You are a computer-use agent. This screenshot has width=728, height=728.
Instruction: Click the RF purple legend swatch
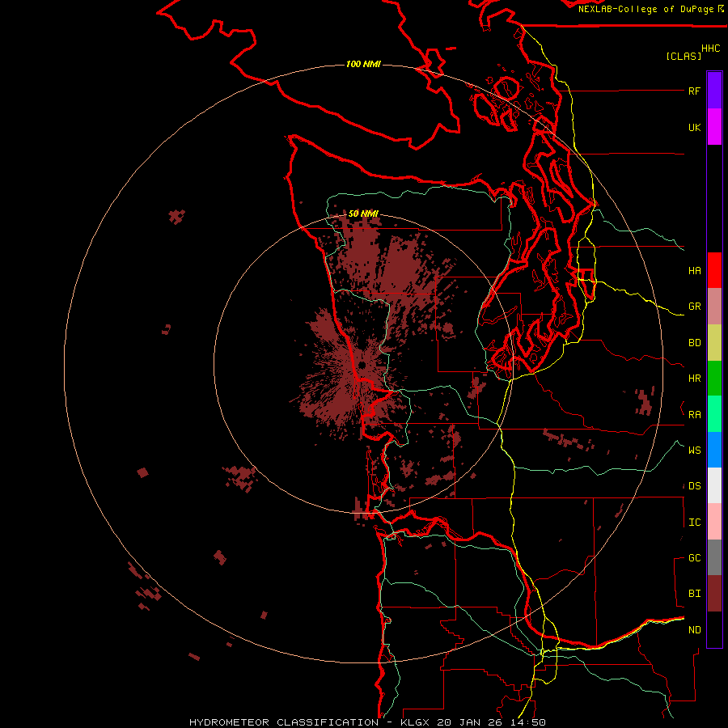pos(714,91)
